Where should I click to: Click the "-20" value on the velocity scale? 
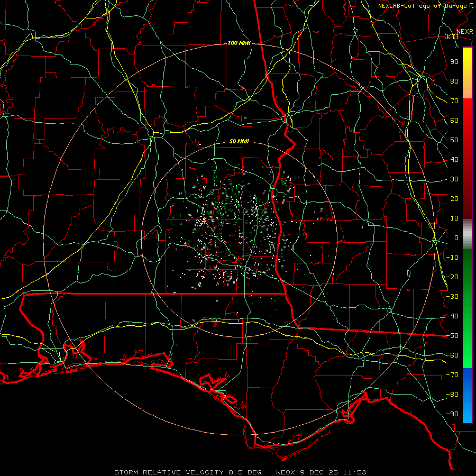click(x=452, y=277)
